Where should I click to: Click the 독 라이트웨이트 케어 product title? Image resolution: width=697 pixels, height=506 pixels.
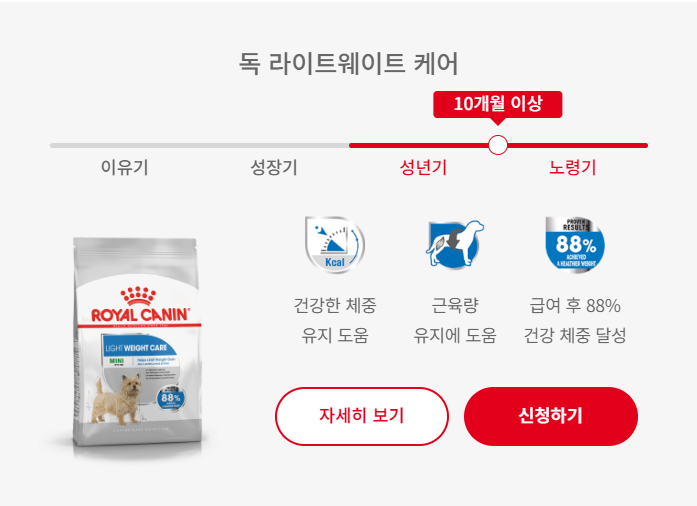coord(348,63)
